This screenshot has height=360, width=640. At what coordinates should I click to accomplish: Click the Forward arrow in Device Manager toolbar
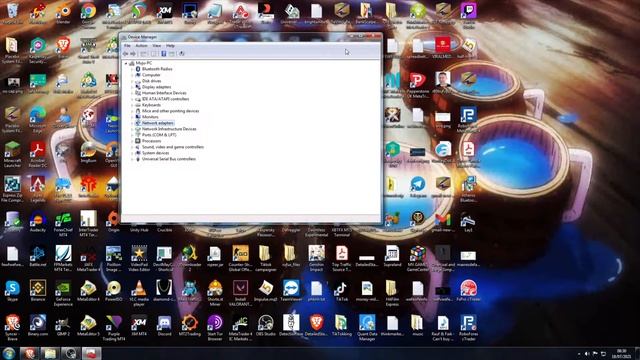pyautogui.click(x=133, y=53)
